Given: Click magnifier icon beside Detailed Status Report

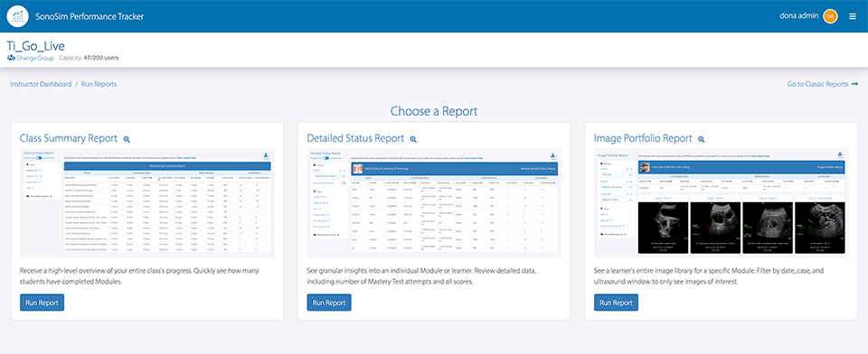Looking at the screenshot, I should coord(413,139).
